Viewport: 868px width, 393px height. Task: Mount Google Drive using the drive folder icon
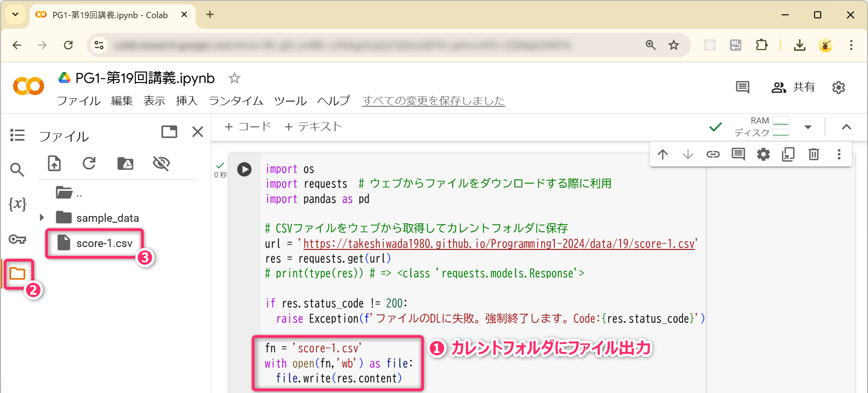click(x=125, y=164)
